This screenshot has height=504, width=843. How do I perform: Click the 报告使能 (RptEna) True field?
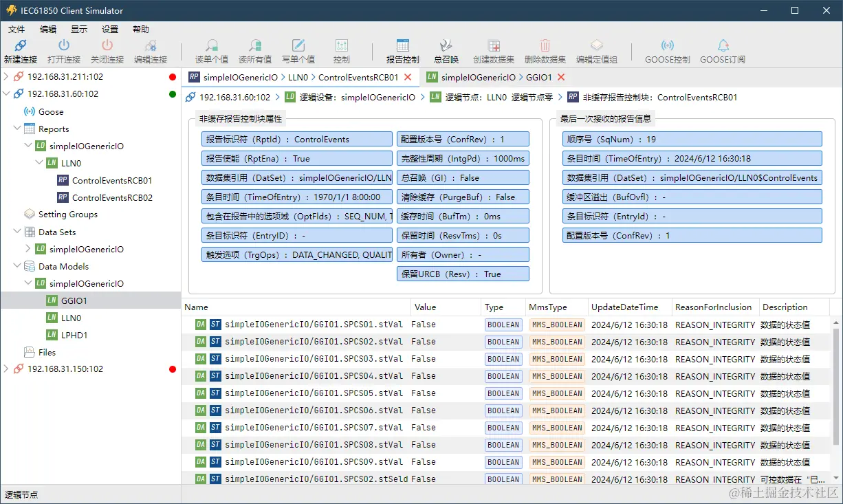point(297,159)
